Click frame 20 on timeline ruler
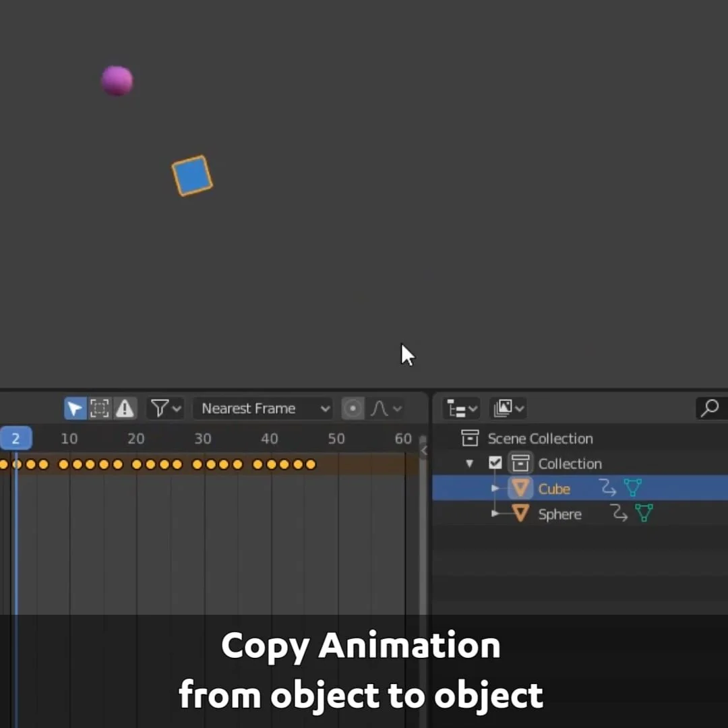The height and width of the screenshot is (728, 728). point(136,439)
